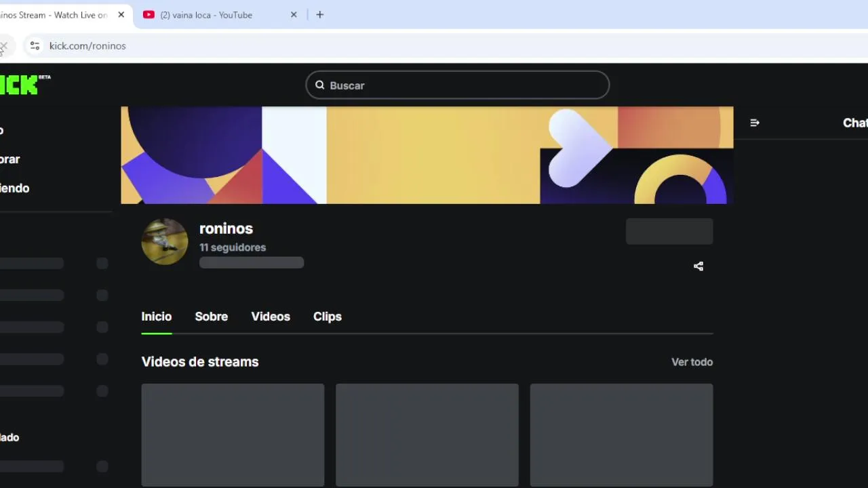This screenshot has height=488, width=868.
Task: Open the second stream video thumbnail
Action: pyautogui.click(x=427, y=435)
